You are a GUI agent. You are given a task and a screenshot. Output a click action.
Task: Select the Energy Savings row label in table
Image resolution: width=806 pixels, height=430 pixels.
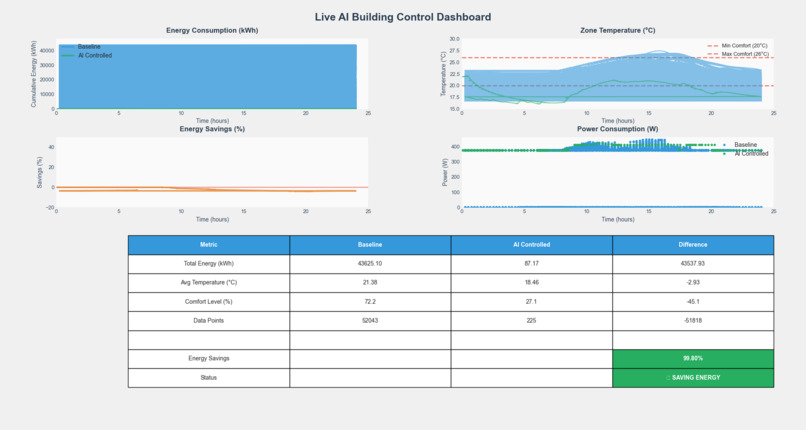(x=209, y=359)
